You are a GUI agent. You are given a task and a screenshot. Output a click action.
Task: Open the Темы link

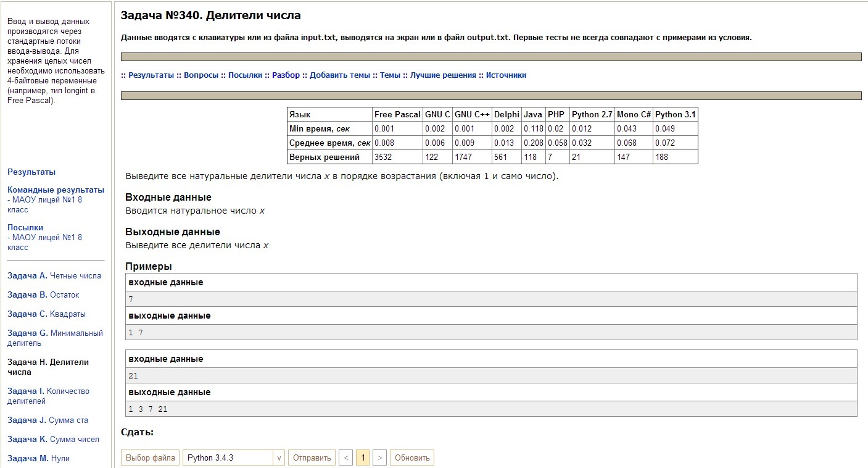point(390,75)
